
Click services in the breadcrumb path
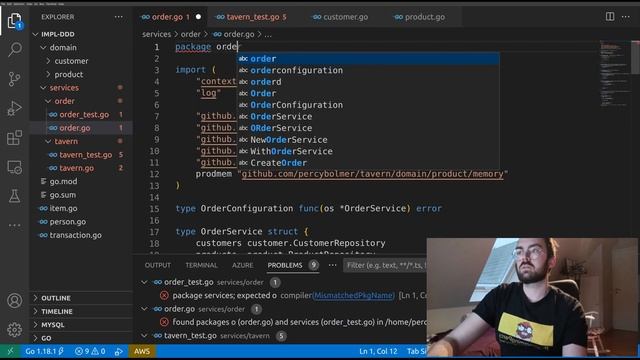pyautogui.click(x=156, y=34)
